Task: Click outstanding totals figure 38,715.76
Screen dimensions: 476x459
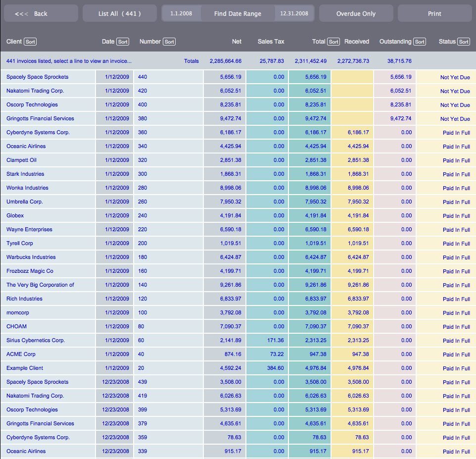Action: [399, 61]
